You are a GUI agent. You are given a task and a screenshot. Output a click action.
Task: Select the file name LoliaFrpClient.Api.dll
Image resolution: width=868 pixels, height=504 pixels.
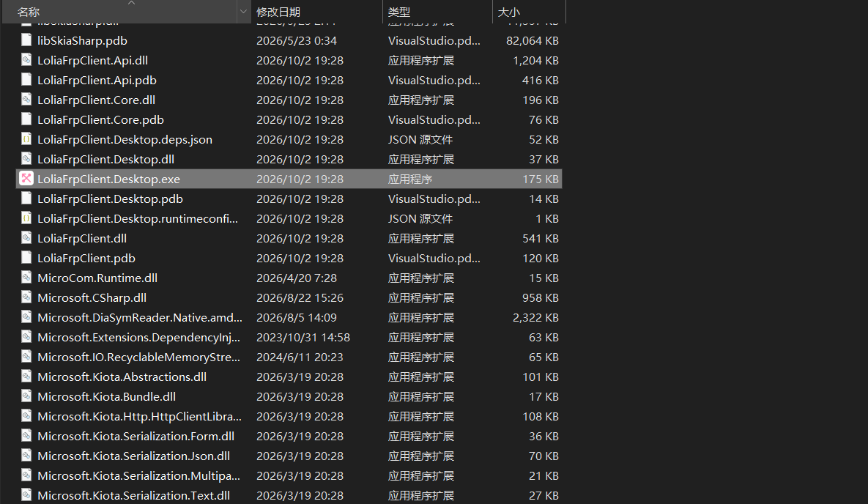[x=92, y=60]
